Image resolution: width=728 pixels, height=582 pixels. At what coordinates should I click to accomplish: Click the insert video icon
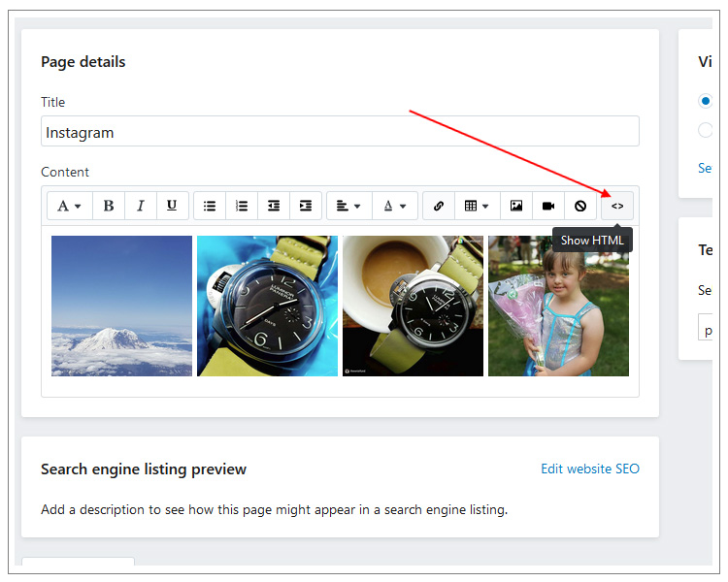[x=548, y=206]
